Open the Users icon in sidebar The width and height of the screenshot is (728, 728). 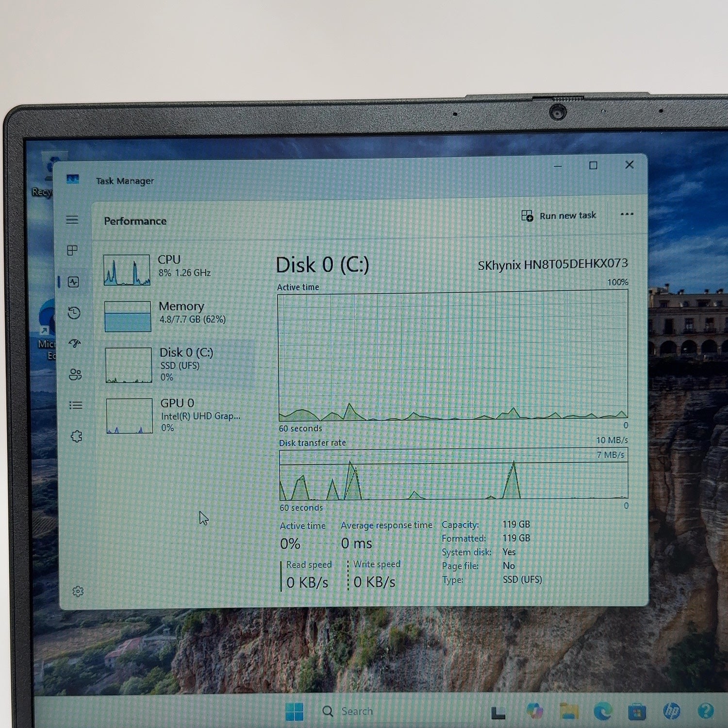click(x=75, y=374)
